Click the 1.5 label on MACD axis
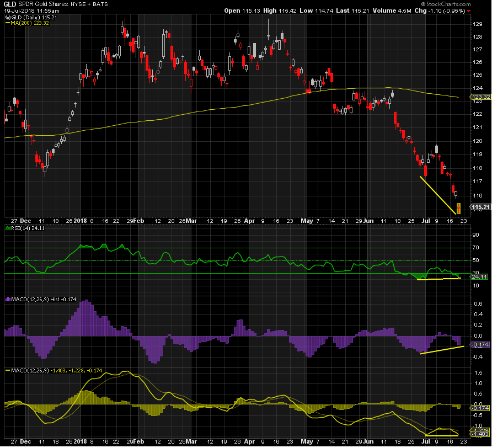 pyautogui.click(x=478, y=373)
